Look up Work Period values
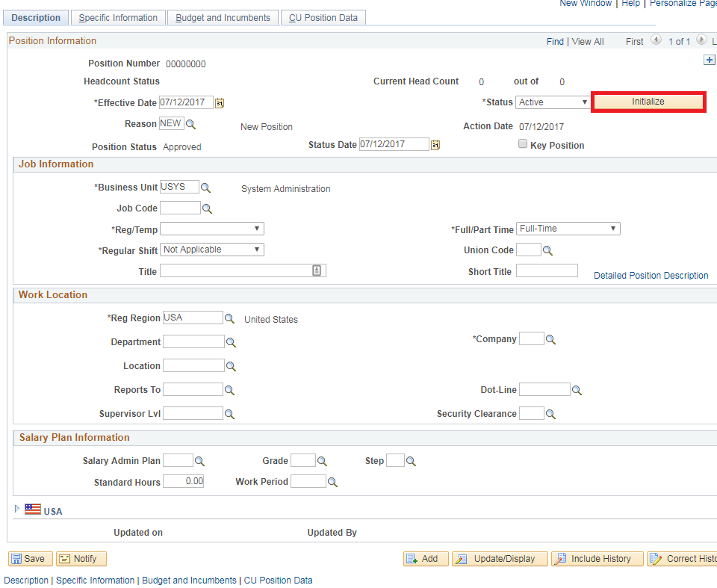The width and height of the screenshot is (717, 588). click(x=332, y=483)
